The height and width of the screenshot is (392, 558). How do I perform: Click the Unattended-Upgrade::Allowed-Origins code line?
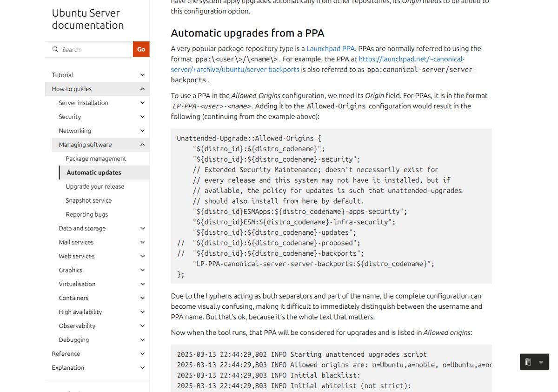(249, 138)
